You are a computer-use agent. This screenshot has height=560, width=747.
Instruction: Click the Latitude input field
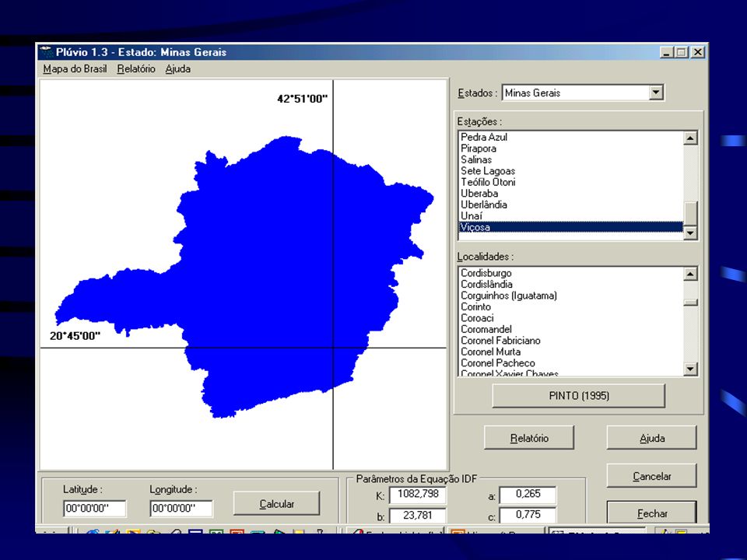[x=95, y=508]
